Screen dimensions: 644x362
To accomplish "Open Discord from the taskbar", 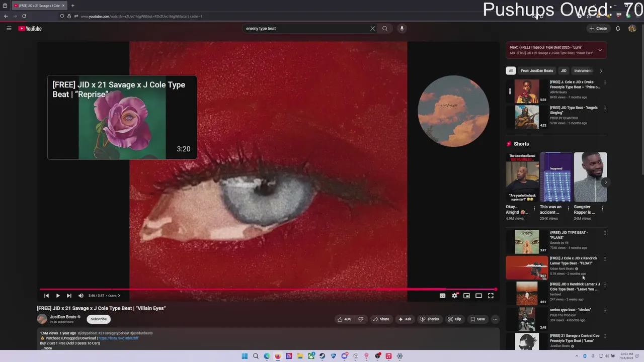I will pyautogui.click(x=344, y=356).
